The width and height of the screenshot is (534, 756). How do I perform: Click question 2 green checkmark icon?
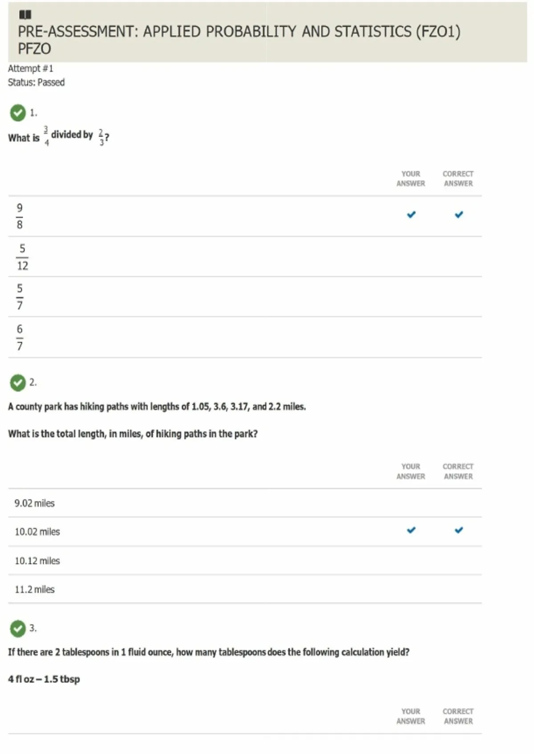(18, 382)
